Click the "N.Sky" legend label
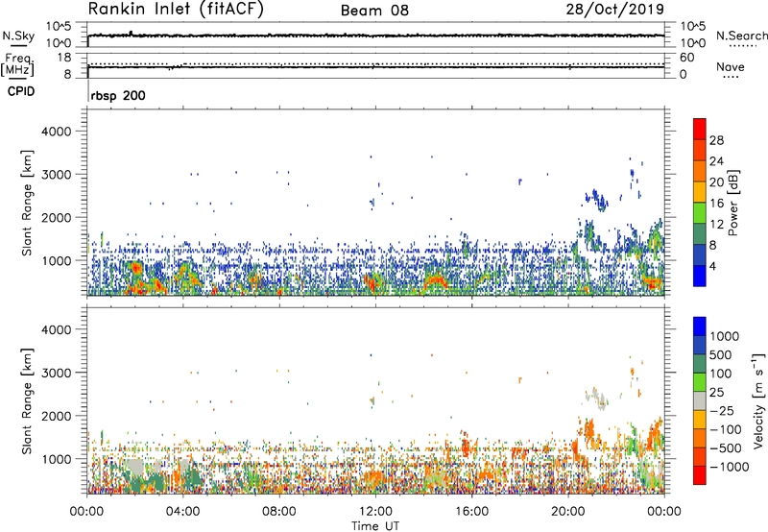The width and height of the screenshot is (768, 532). pyautogui.click(x=18, y=36)
